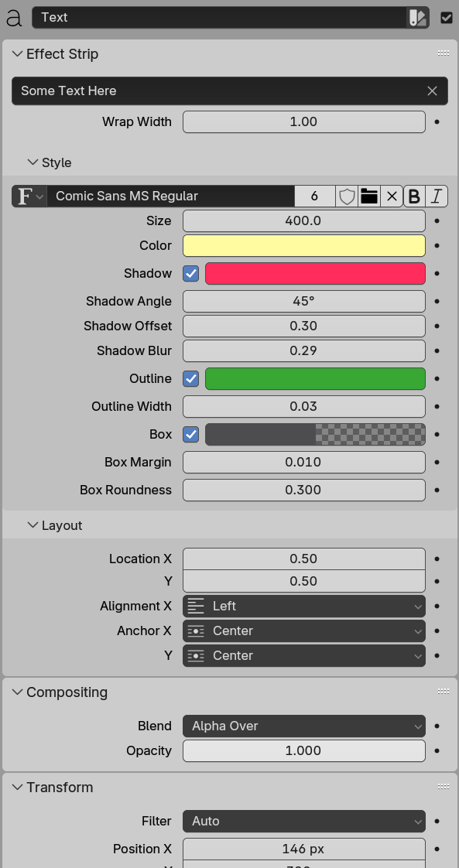Collapse the Style subpanel
The image size is (459, 868).
[x=33, y=162]
